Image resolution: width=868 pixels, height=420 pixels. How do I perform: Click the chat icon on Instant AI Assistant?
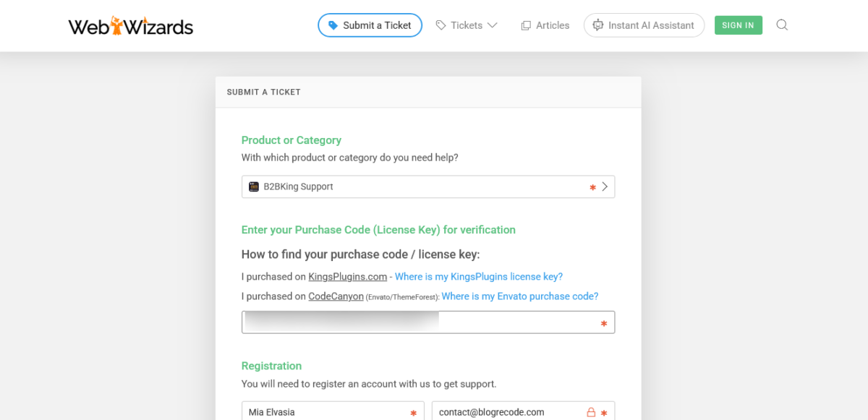pos(597,25)
